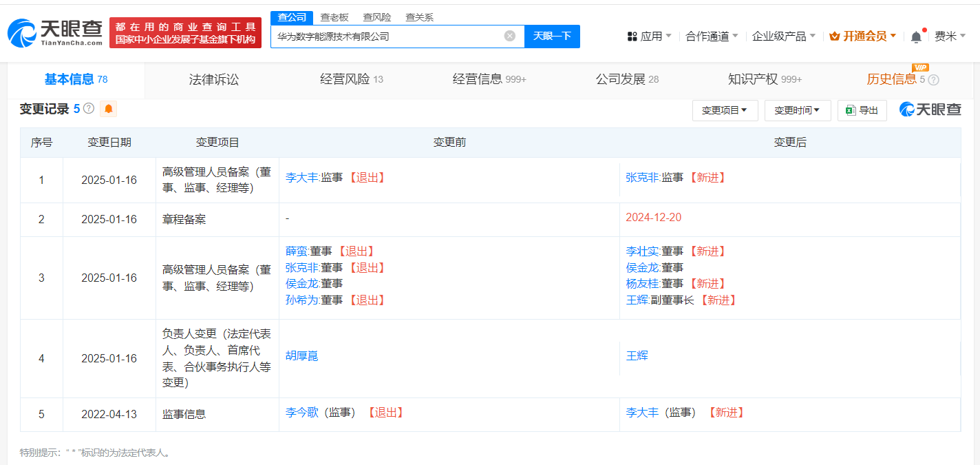Select the 查老板 search mode tab
The image size is (980, 465).
(334, 17)
